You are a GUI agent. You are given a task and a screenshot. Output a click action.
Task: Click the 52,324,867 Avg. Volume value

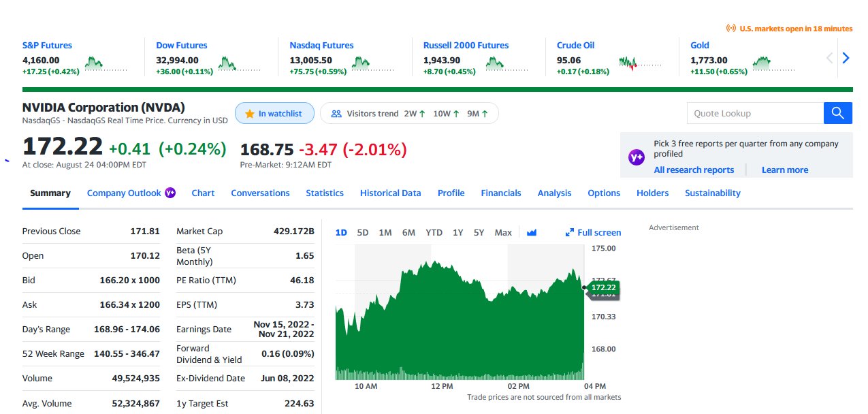[x=135, y=404]
